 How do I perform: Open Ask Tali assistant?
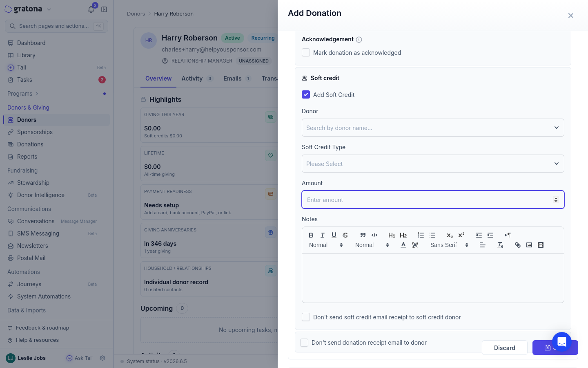tap(80, 358)
